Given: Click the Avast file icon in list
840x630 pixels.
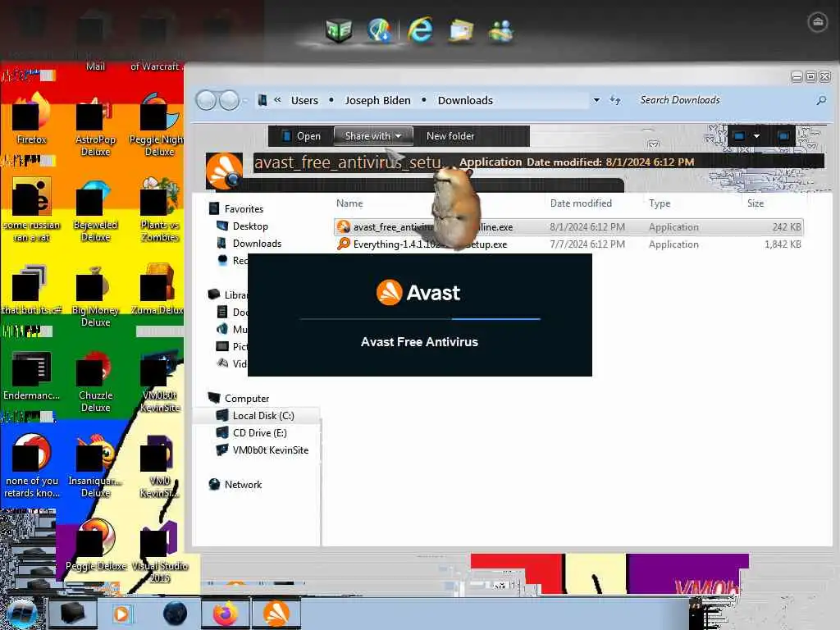Looking at the screenshot, I should 344,227.
